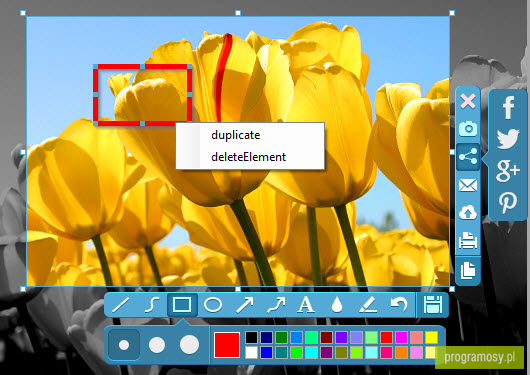Click the large current-color red box

pos(227,345)
